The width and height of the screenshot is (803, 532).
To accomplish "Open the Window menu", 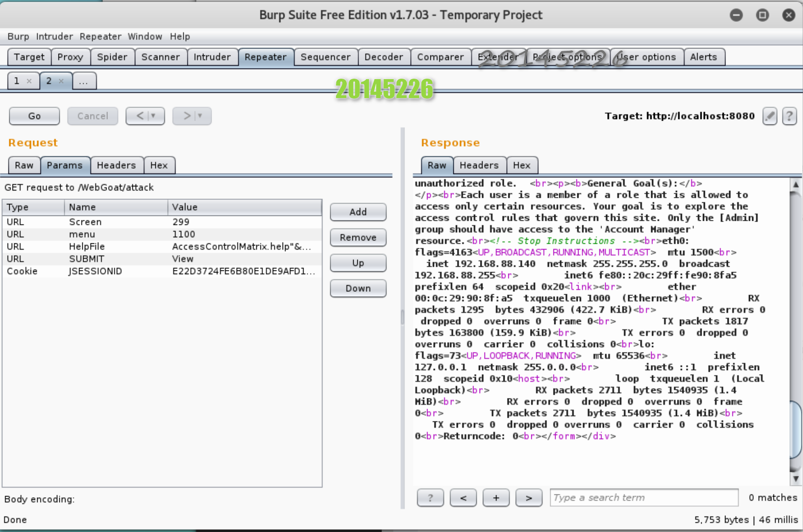I will click(x=145, y=37).
